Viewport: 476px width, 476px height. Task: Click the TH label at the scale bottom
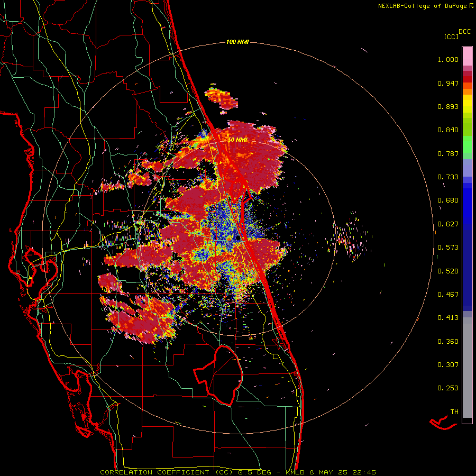(x=454, y=412)
